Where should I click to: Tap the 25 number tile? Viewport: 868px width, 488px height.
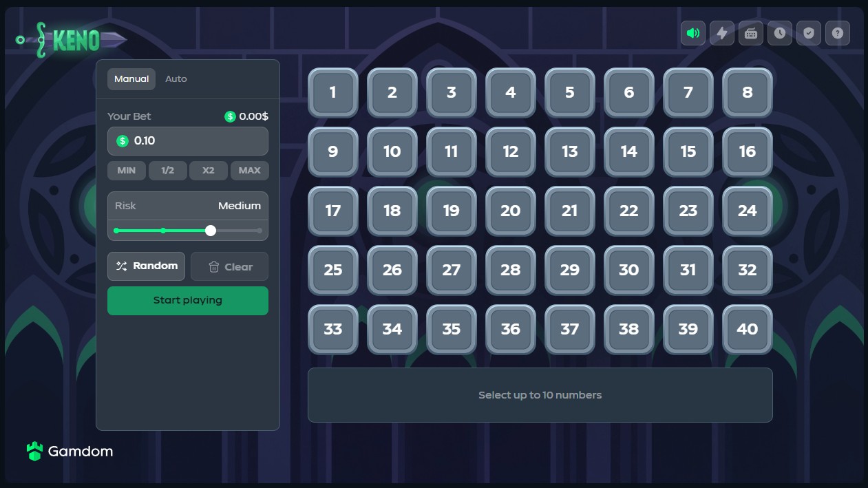click(x=333, y=270)
